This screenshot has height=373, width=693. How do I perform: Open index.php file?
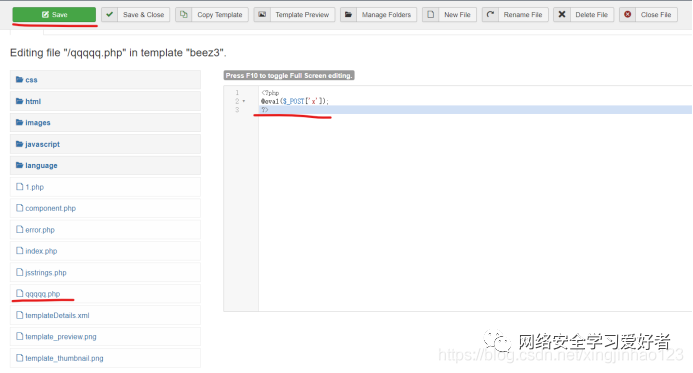click(105, 251)
